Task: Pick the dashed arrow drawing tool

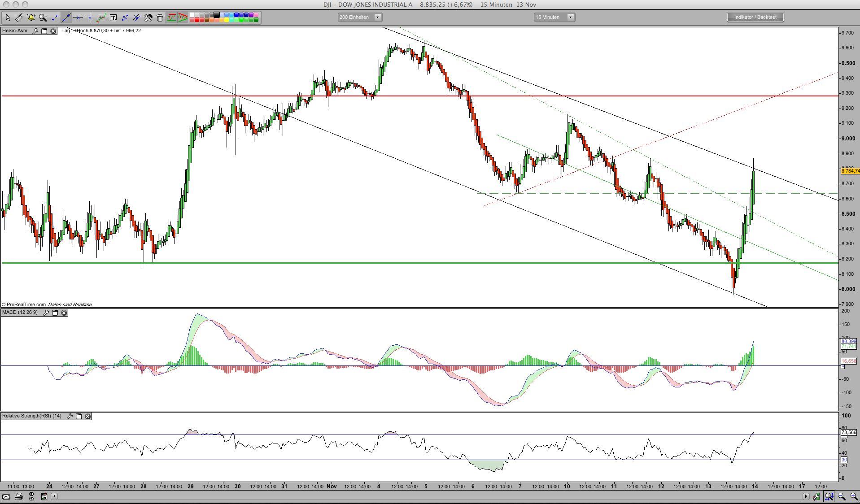Action: (125, 17)
